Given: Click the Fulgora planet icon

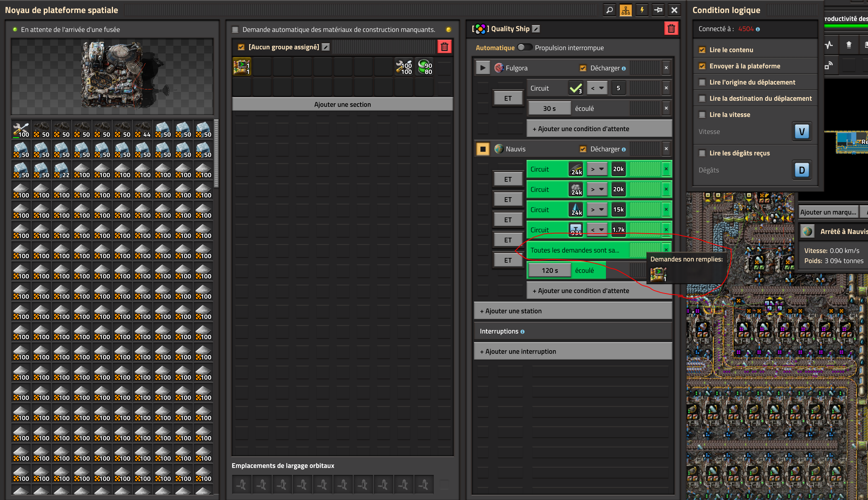Looking at the screenshot, I should (x=499, y=68).
